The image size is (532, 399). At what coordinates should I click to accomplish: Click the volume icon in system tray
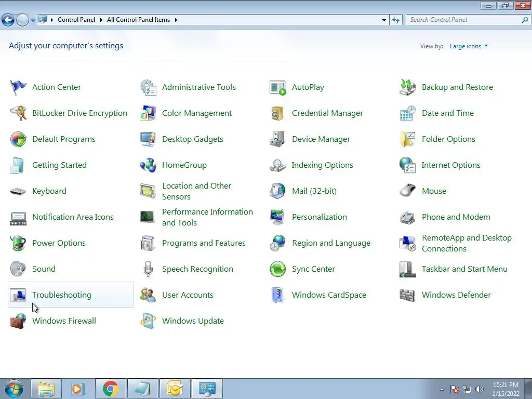point(480,389)
